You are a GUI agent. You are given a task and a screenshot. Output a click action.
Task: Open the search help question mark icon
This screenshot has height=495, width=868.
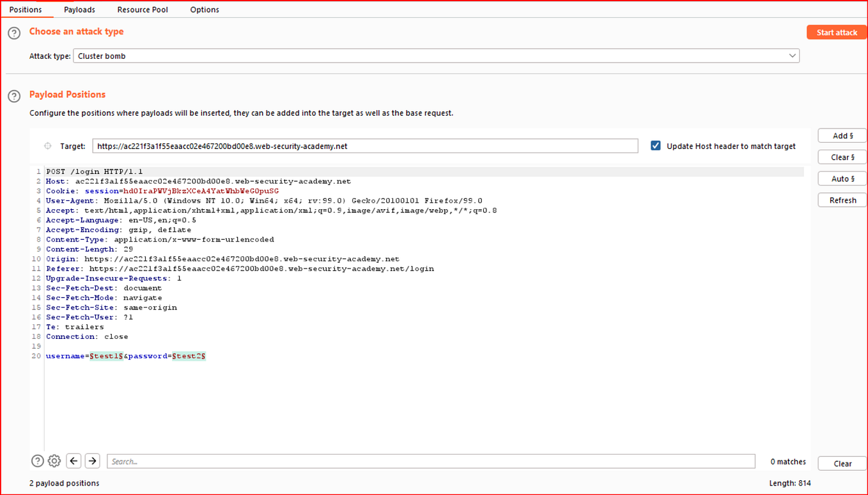tap(37, 460)
